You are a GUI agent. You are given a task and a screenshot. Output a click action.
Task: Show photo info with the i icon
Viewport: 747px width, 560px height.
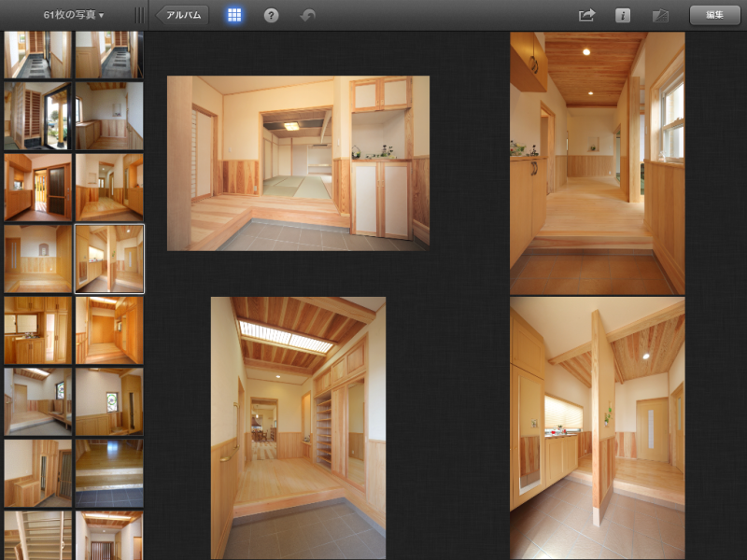pos(623,15)
